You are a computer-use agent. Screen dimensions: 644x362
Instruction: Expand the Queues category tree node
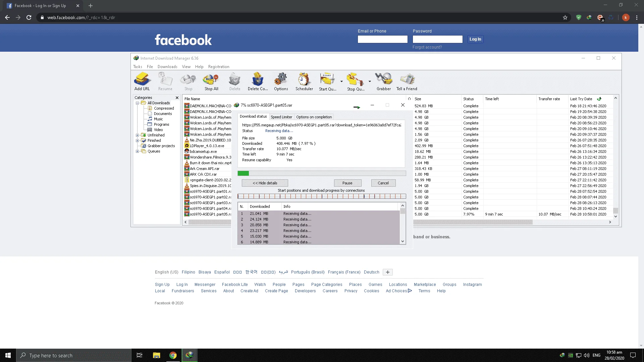tap(137, 151)
